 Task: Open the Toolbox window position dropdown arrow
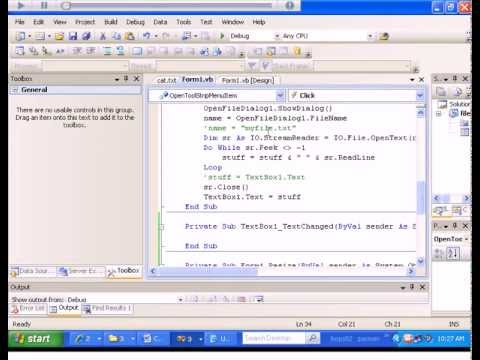117,79
